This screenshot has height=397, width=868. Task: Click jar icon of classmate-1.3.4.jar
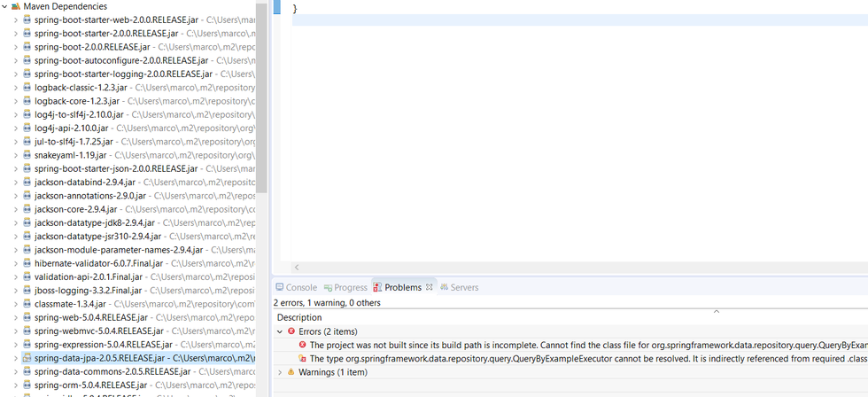27,304
